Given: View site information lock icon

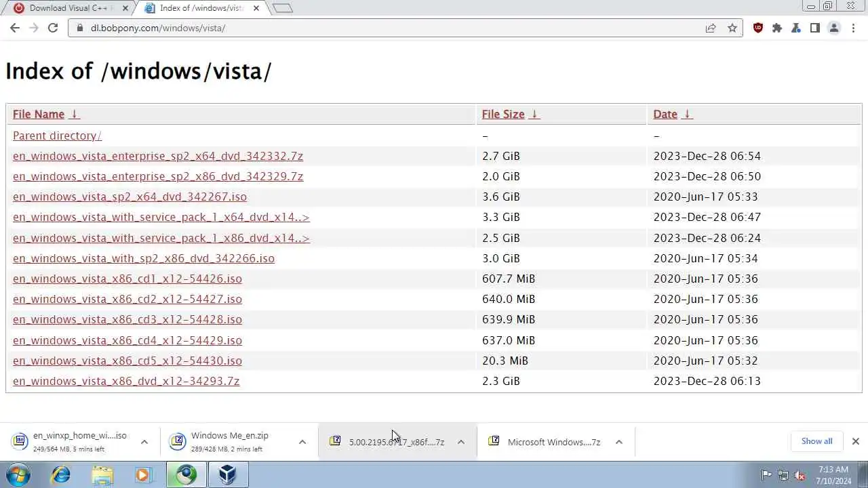Looking at the screenshot, I should [x=80, y=28].
